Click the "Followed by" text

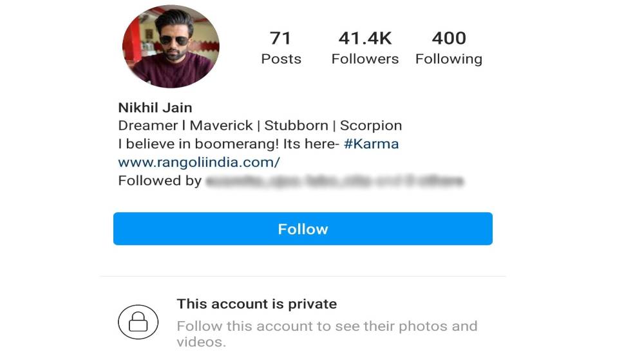click(160, 181)
